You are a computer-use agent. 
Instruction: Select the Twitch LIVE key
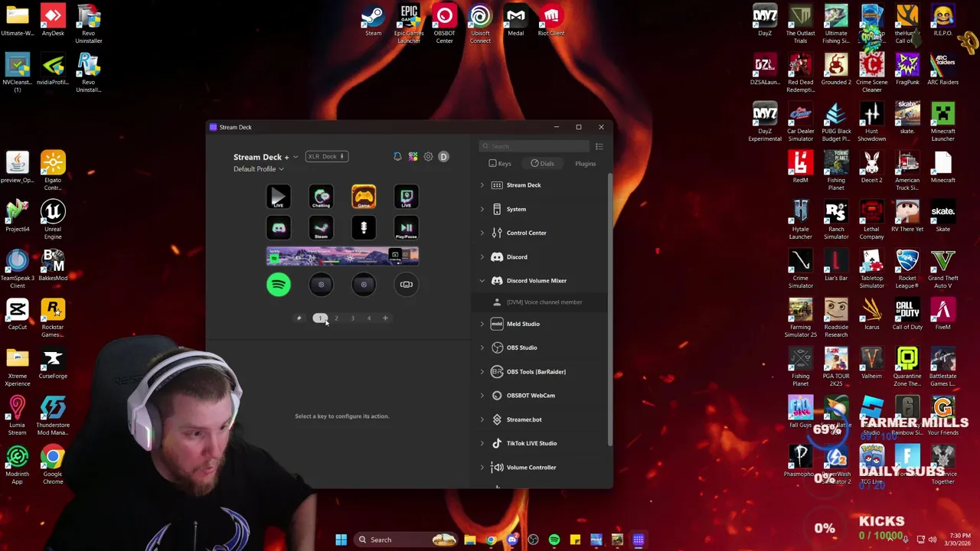[407, 197]
